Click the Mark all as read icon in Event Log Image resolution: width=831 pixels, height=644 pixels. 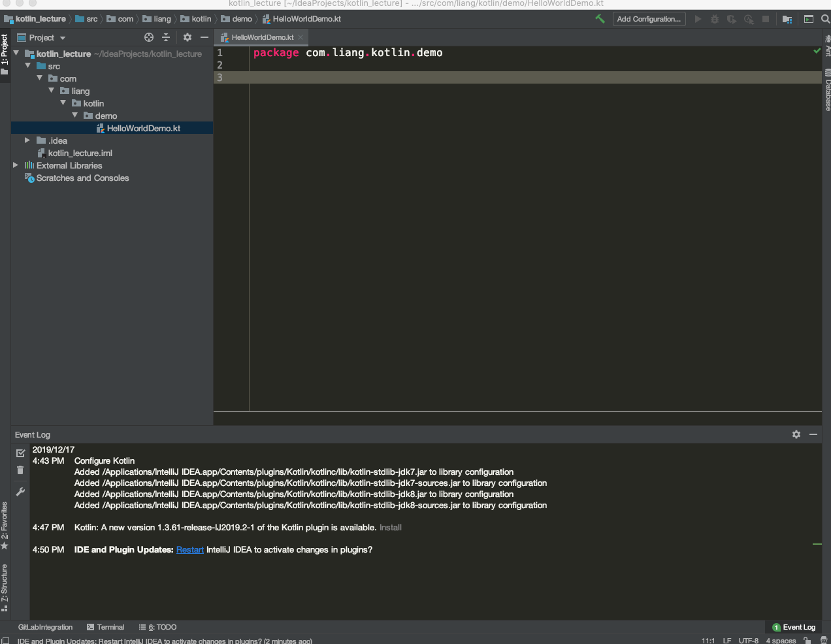tap(20, 453)
